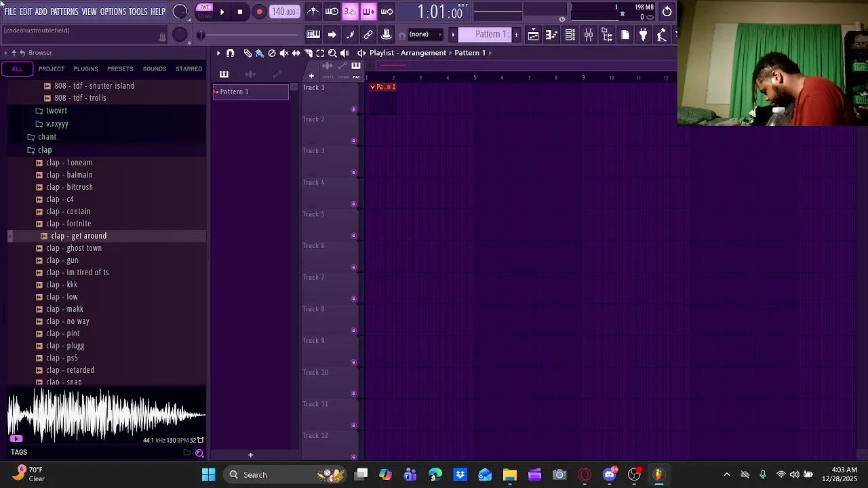868x488 pixels.
Task: Select sample clap - plugg
Action: coord(65,346)
